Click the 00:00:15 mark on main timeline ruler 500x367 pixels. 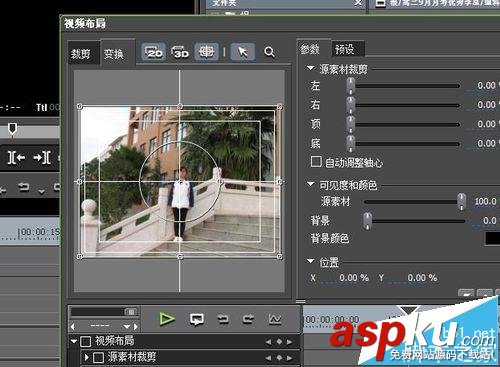(x=38, y=231)
